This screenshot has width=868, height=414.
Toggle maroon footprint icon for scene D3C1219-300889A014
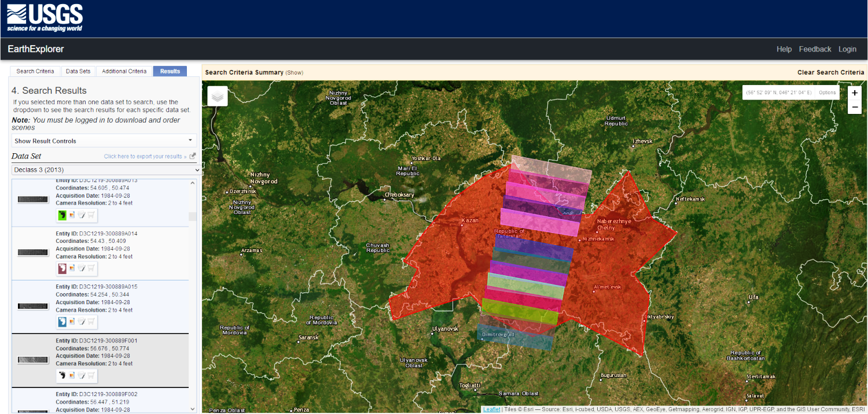click(62, 268)
